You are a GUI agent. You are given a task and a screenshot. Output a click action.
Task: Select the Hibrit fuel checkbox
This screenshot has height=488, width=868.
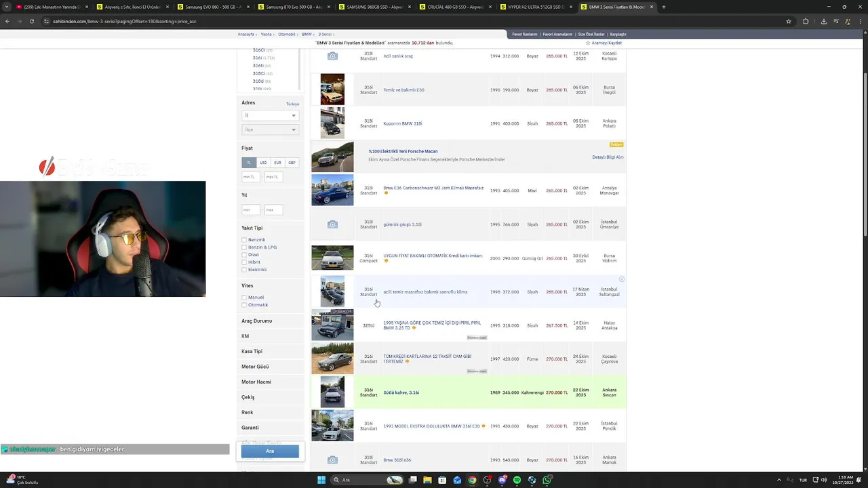(x=244, y=262)
